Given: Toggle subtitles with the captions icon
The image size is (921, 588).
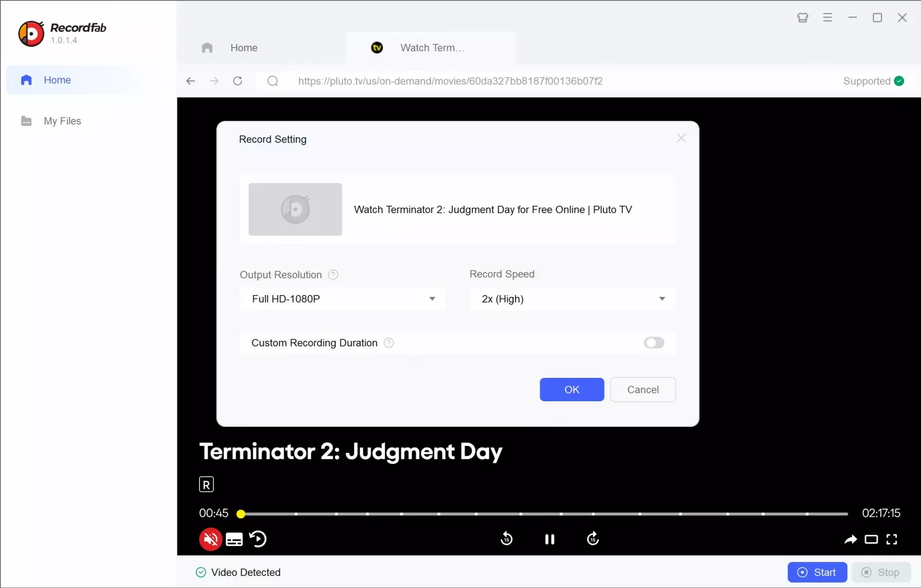Looking at the screenshot, I should [234, 540].
